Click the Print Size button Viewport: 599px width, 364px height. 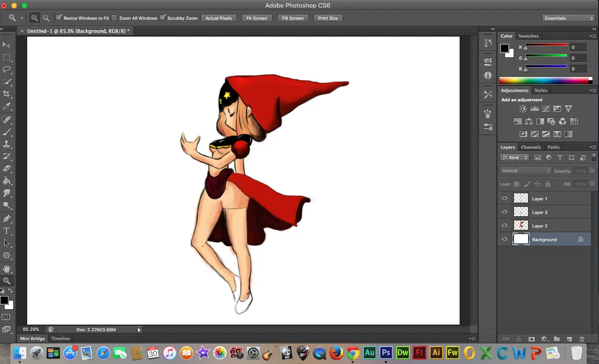(x=328, y=18)
